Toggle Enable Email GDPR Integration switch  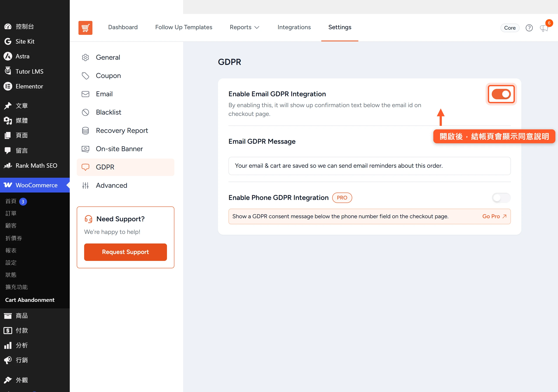pos(501,94)
